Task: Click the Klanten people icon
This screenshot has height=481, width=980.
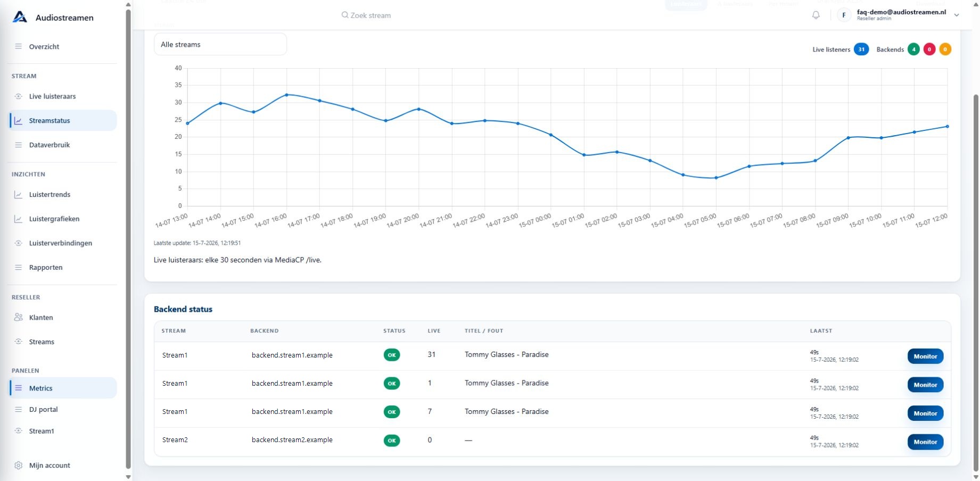Action: [x=19, y=318]
